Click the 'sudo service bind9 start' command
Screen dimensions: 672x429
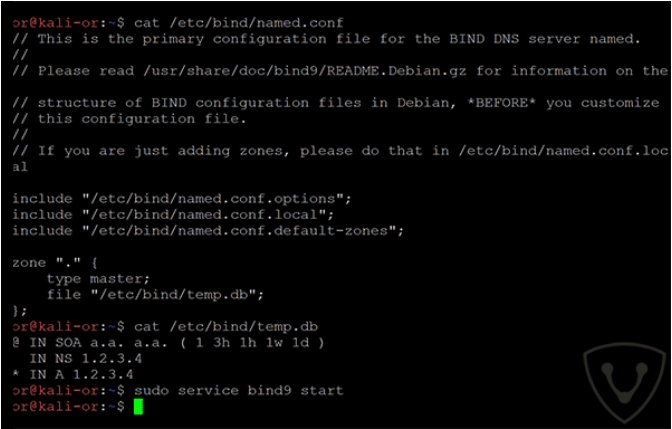point(239,391)
